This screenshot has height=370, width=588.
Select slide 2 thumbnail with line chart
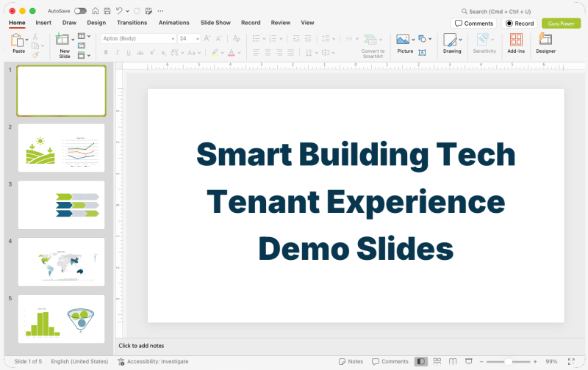(x=61, y=148)
